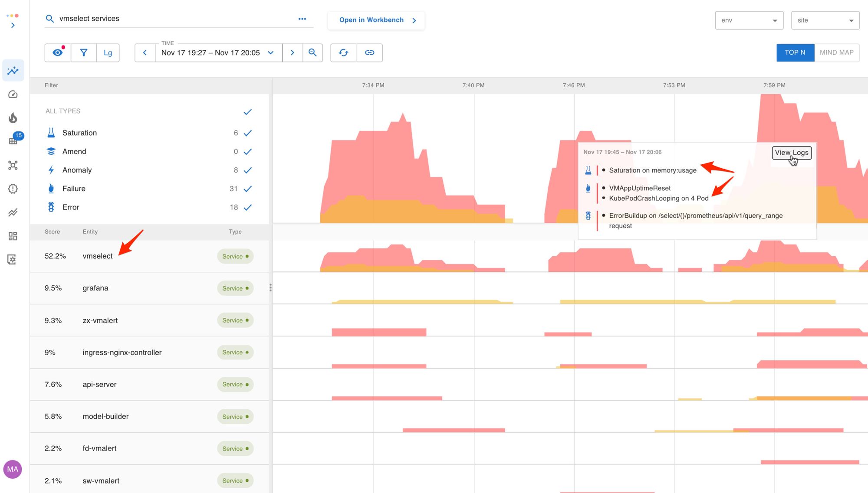Click the copy link icon

(x=369, y=53)
